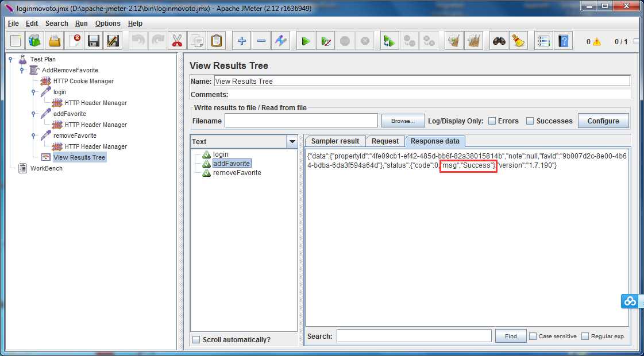
Task: Open the Function Helper dialog icon
Action: pos(543,41)
